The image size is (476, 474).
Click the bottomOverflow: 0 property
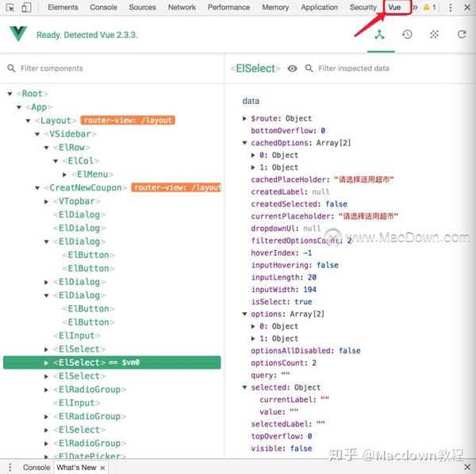(288, 131)
